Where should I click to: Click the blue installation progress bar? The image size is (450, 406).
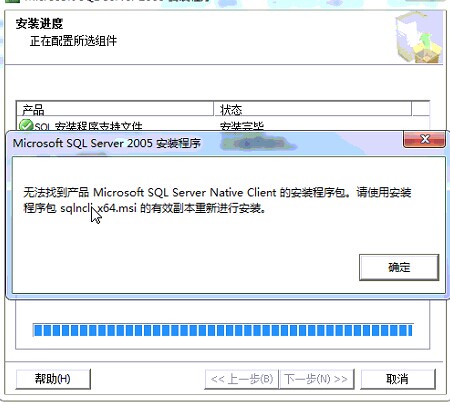click(223, 330)
